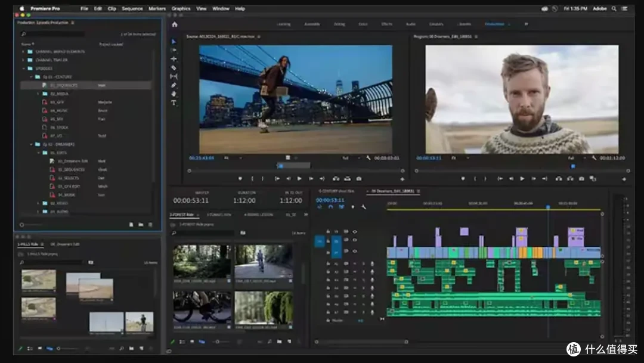Click the Home icon
The height and width of the screenshot is (363, 644).
175,24
